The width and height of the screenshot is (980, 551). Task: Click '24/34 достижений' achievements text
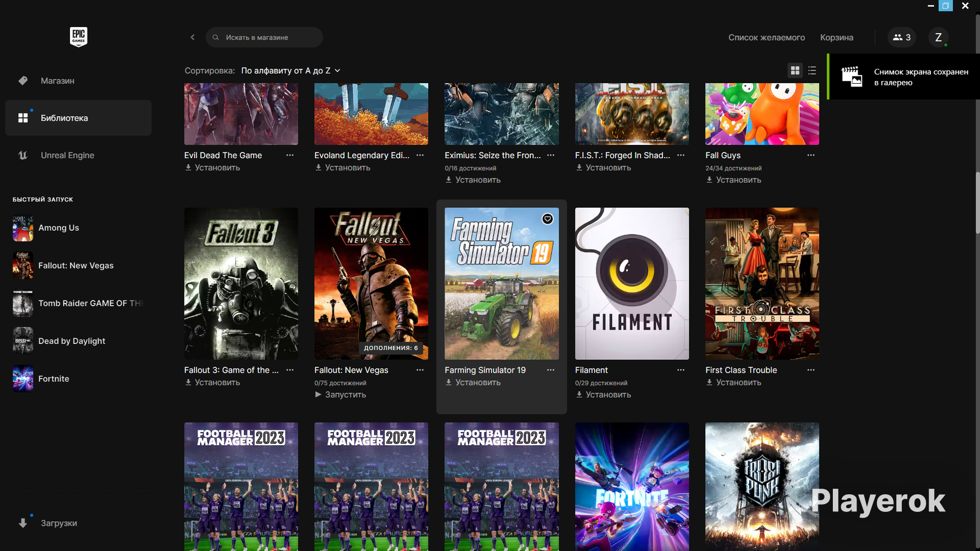733,168
